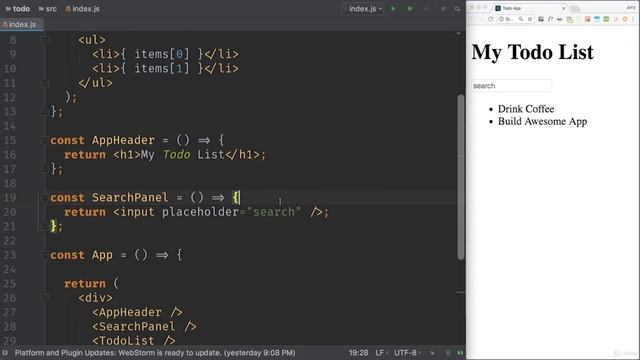Image resolution: width=640 pixels, height=360 pixels.
Task: Click the Drink Coffee list item
Action: click(526, 109)
